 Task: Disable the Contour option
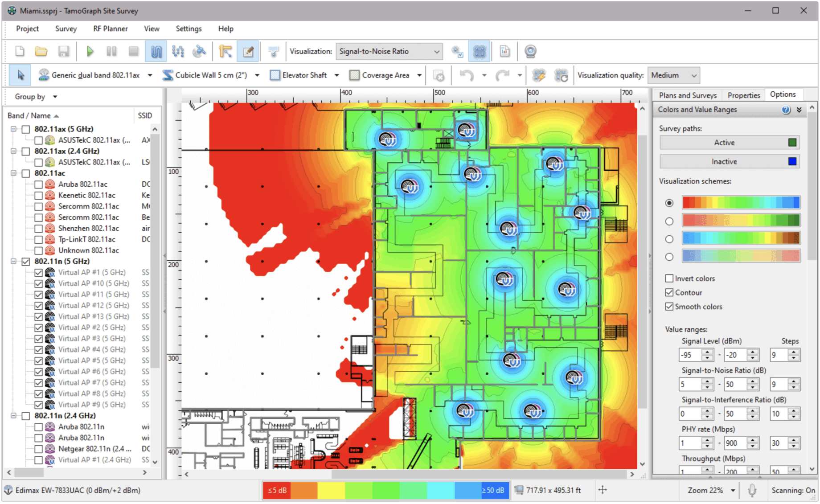[669, 292]
